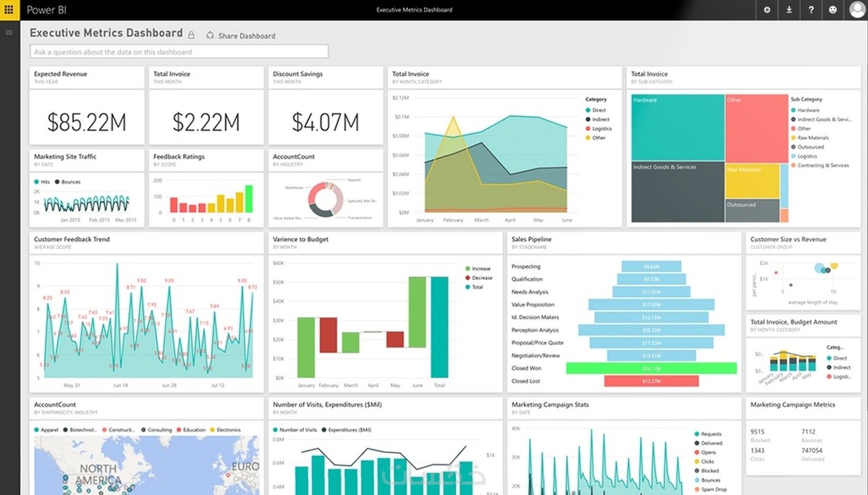Click the Q&A question input box
Image resolution: width=868 pixels, height=495 pixels.
[x=179, y=52]
